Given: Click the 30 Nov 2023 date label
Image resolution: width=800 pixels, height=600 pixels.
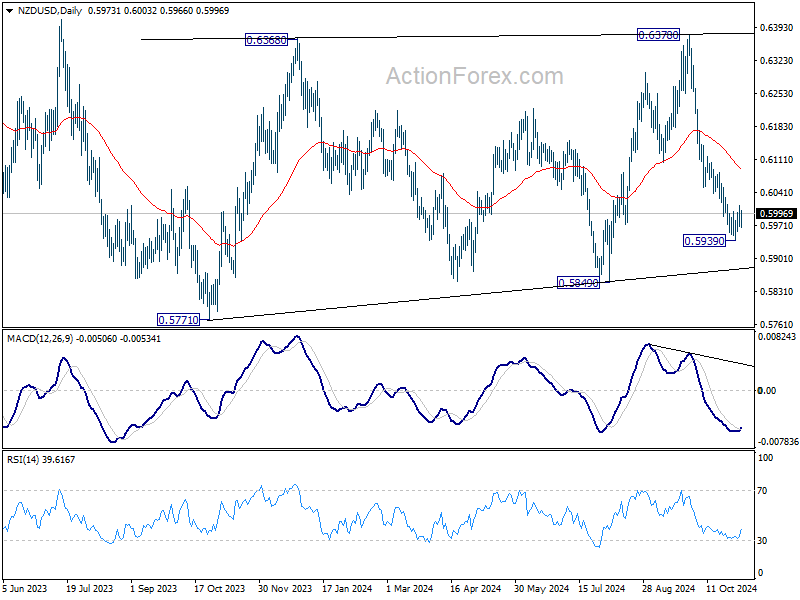Looking at the screenshot, I should tap(285, 588).
